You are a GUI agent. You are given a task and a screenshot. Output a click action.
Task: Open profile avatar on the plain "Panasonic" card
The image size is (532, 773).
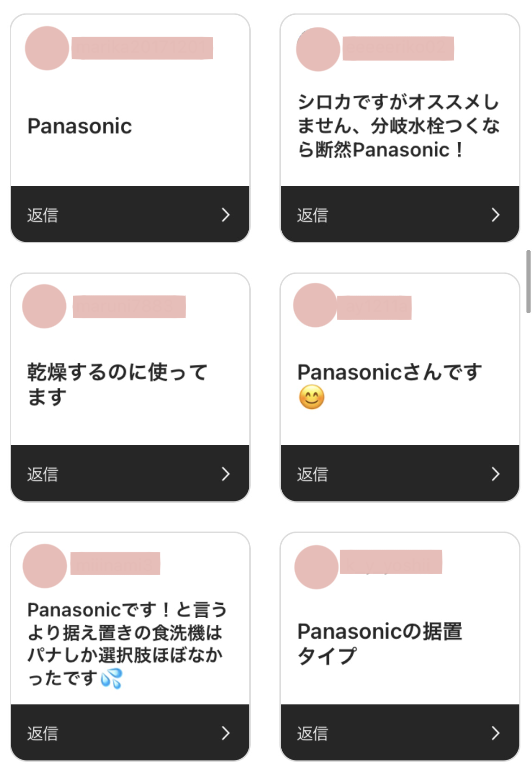[x=47, y=48]
